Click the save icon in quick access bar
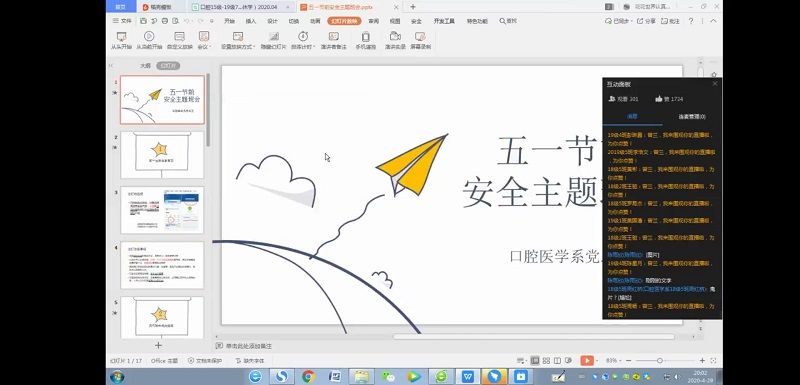This screenshot has width=800, height=385. point(144,21)
